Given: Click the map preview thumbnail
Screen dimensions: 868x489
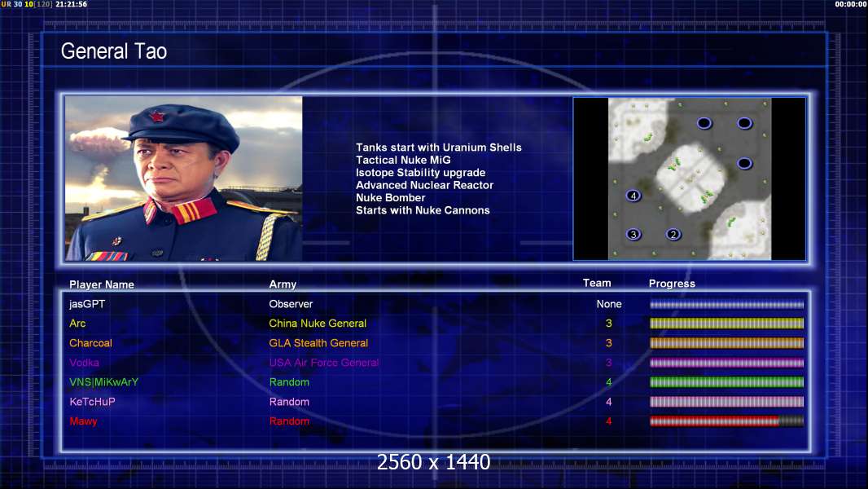Looking at the screenshot, I should point(689,178).
